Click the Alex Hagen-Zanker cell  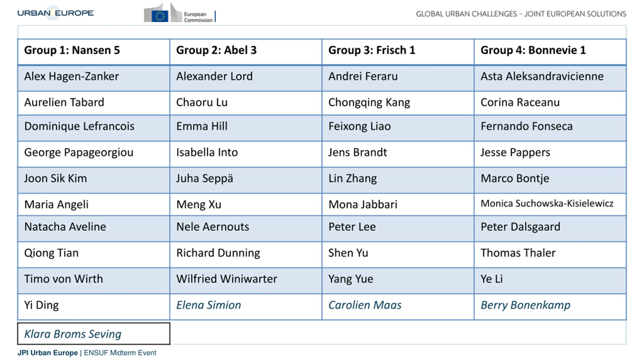(94, 78)
